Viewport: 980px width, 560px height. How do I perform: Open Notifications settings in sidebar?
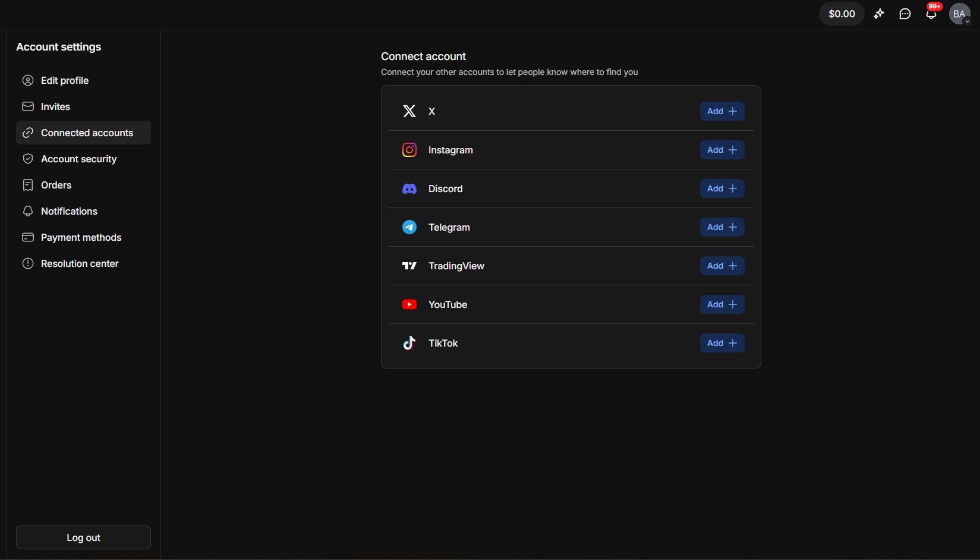coord(83,211)
